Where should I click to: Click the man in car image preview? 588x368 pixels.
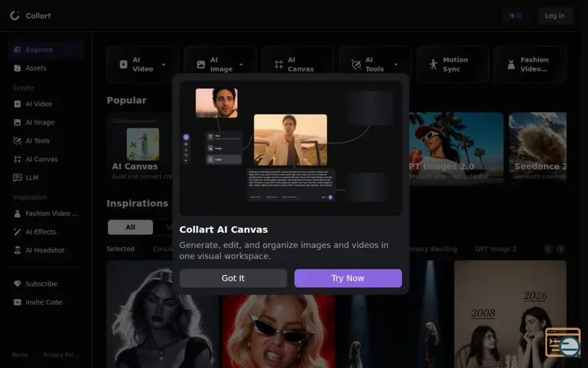[290, 140]
